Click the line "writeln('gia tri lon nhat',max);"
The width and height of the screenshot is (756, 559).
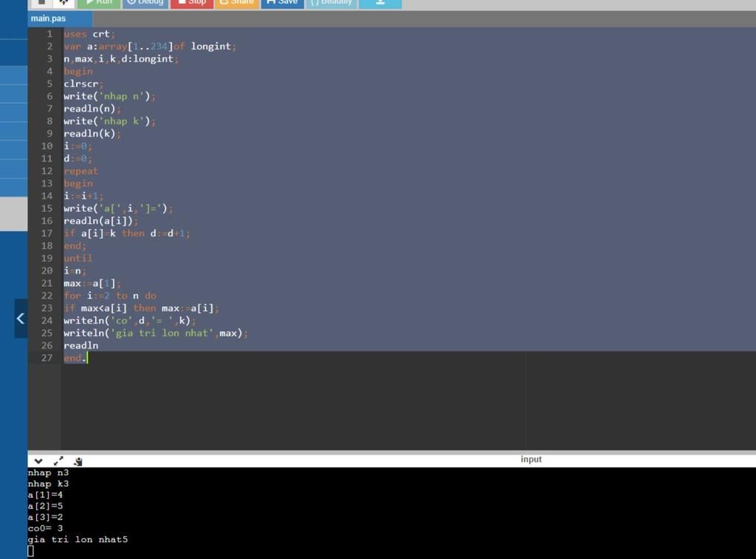[156, 333]
